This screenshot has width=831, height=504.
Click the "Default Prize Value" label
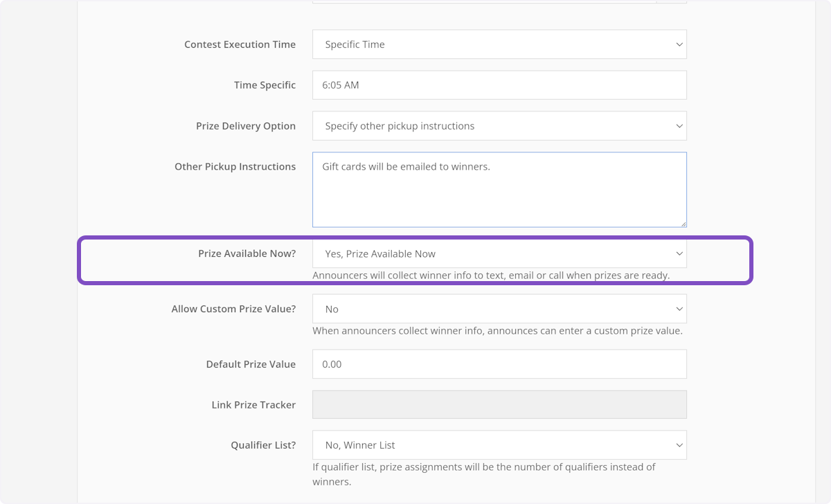(x=251, y=364)
